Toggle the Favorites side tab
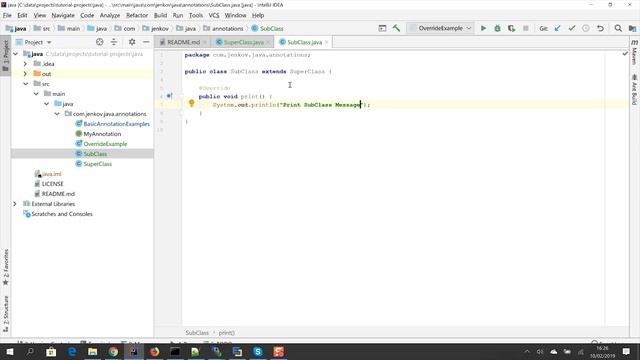Screen dimensions: 640x360 (x=5, y=267)
